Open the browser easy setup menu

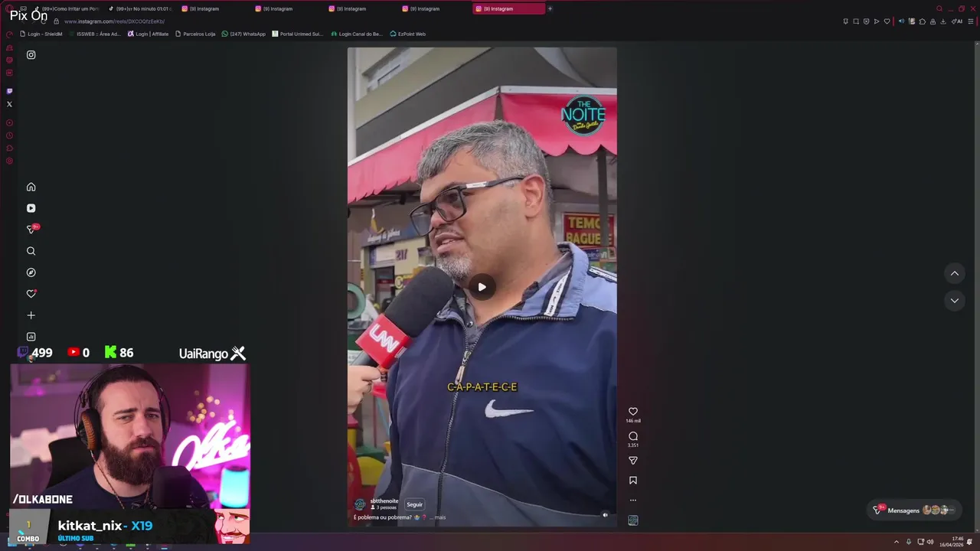(x=971, y=21)
